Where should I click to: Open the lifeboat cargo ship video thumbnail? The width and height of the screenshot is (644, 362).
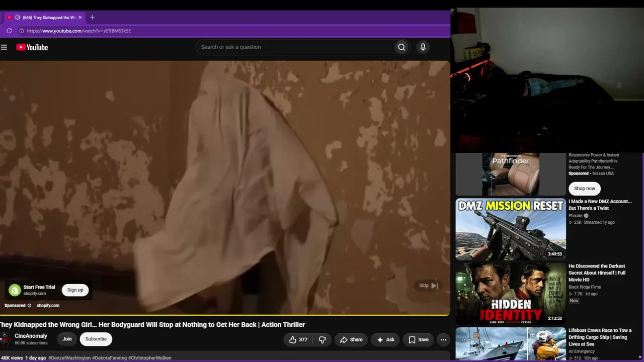point(511,344)
